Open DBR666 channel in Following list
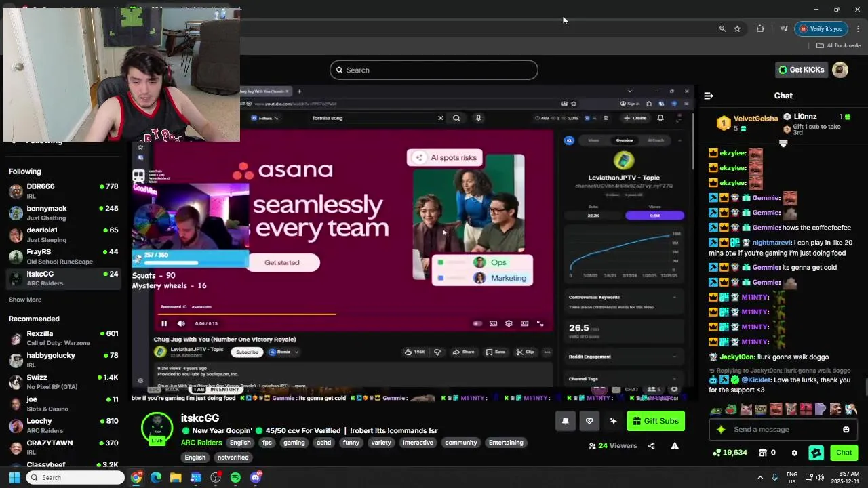The height and width of the screenshot is (488, 868). click(64, 191)
